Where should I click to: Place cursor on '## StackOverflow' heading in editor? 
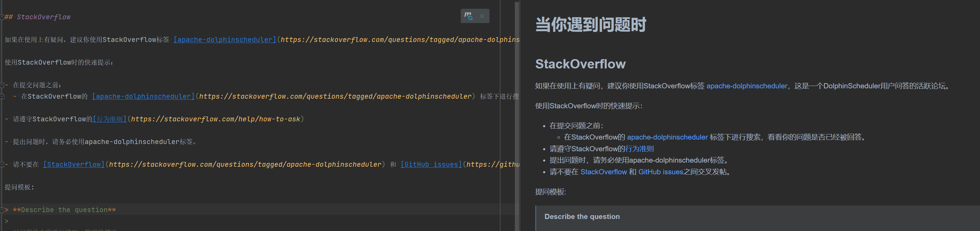[37, 17]
